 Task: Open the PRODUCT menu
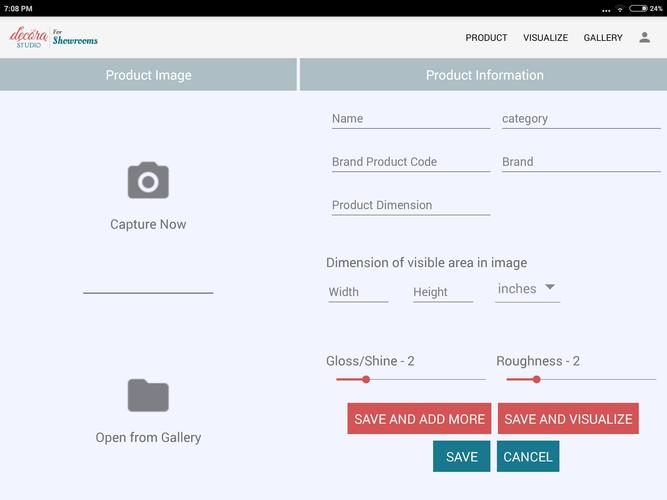[486, 38]
